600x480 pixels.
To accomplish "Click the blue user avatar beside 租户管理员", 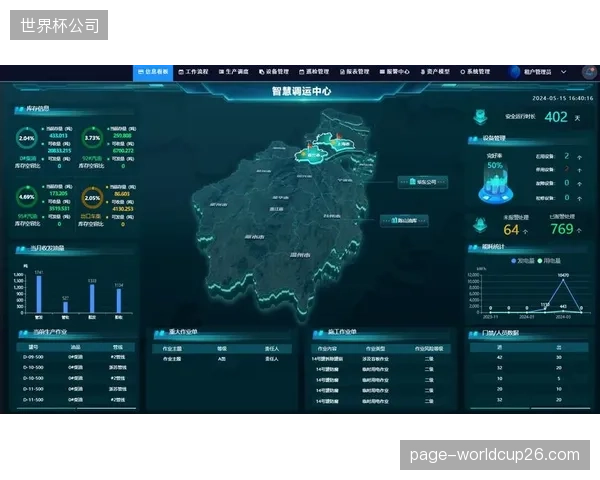I will coord(515,72).
